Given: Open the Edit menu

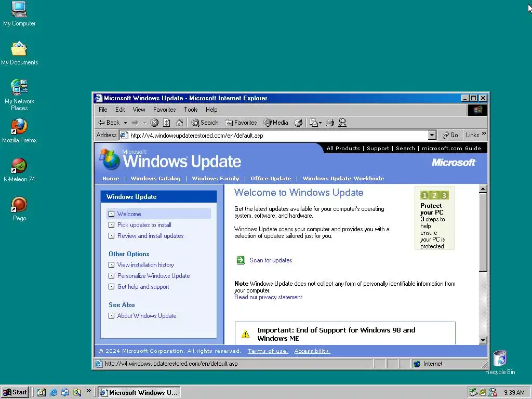Looking at the screenshot, I should tap(120, 110).
